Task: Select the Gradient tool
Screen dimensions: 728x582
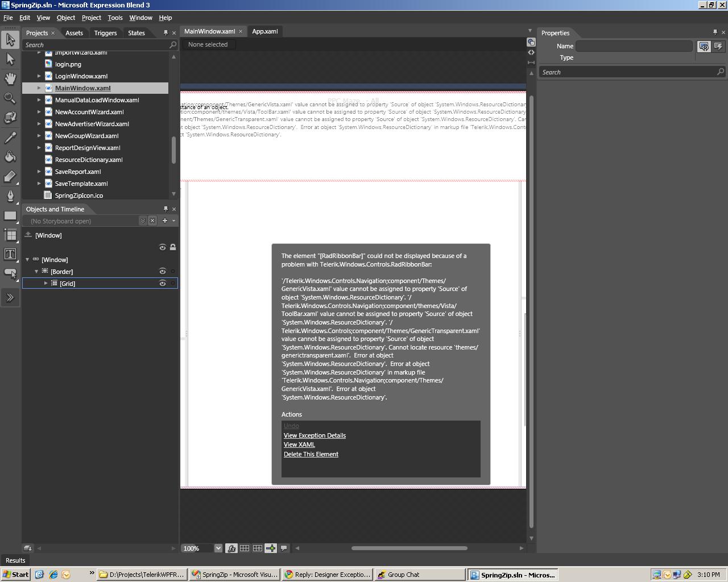Action: [x=10, y=177]
